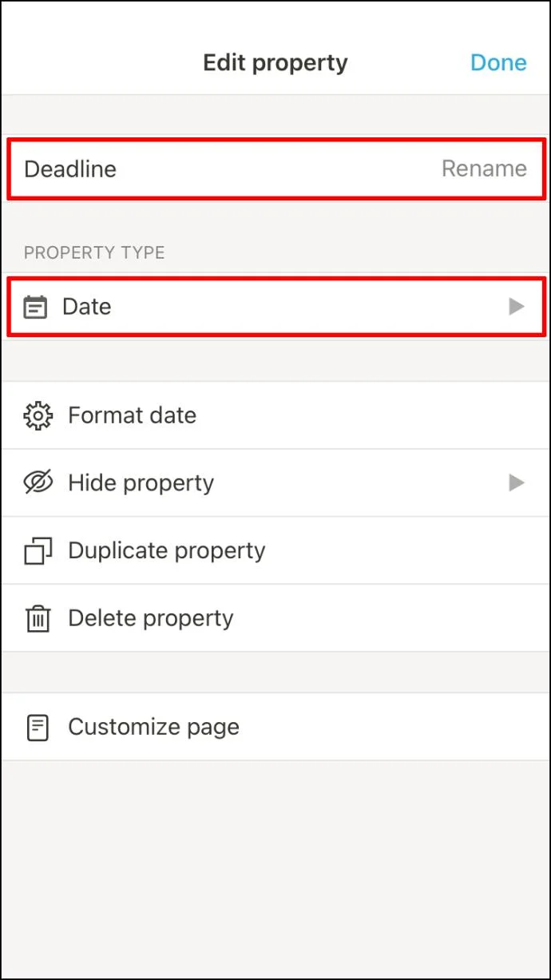Click the Edit property title
The width and height of the screenshot is (551, 980).
pos(275,62)
